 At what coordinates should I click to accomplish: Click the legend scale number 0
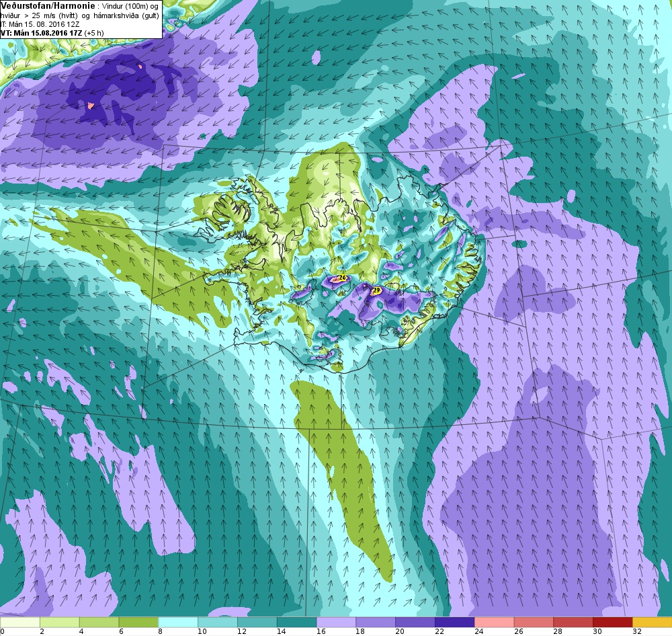tap(3, 631)
